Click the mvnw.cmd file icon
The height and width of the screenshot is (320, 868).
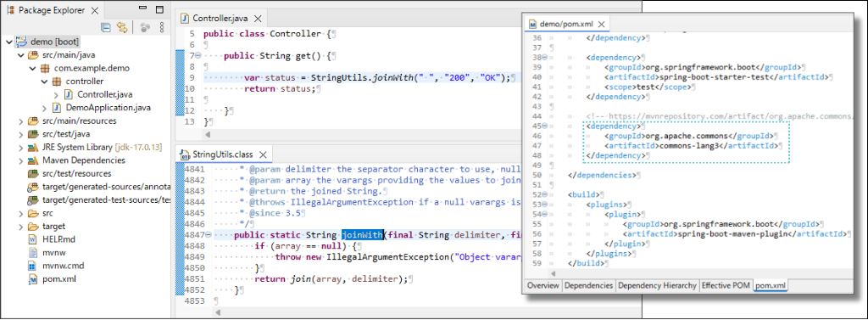tap(32, 266)
